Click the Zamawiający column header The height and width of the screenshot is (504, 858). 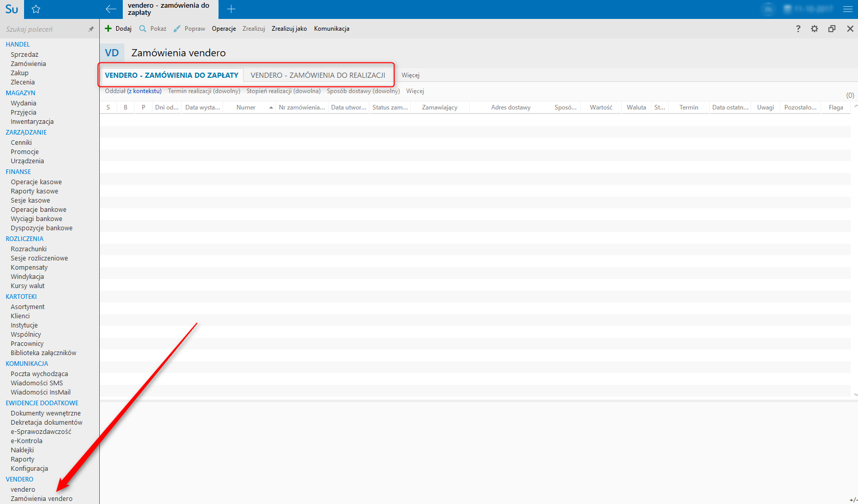pyautogui.click(x=439, y=107)
